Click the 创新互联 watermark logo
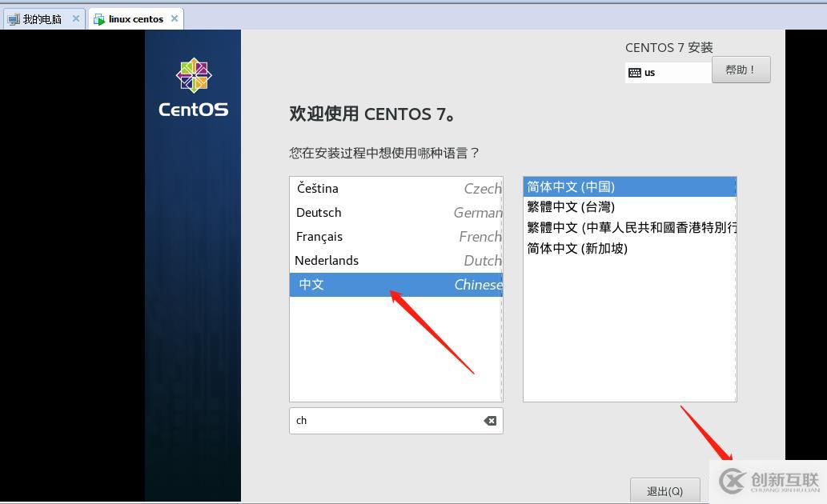827x504 pixels. [733, 481]
